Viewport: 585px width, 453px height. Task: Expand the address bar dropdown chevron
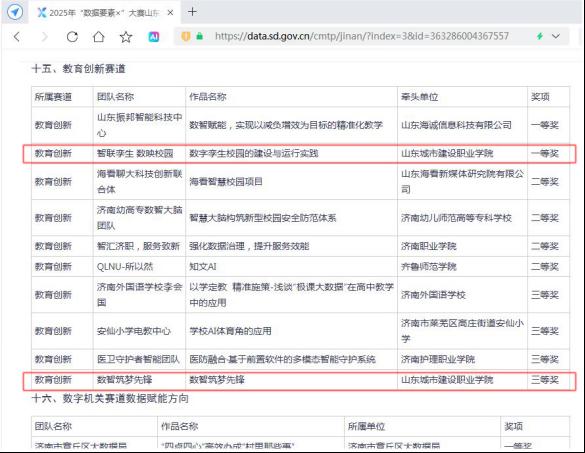[556, 36]
